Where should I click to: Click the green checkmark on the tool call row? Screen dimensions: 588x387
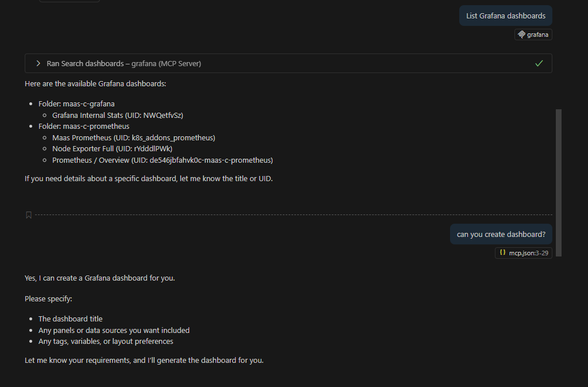tap(539, 63)
